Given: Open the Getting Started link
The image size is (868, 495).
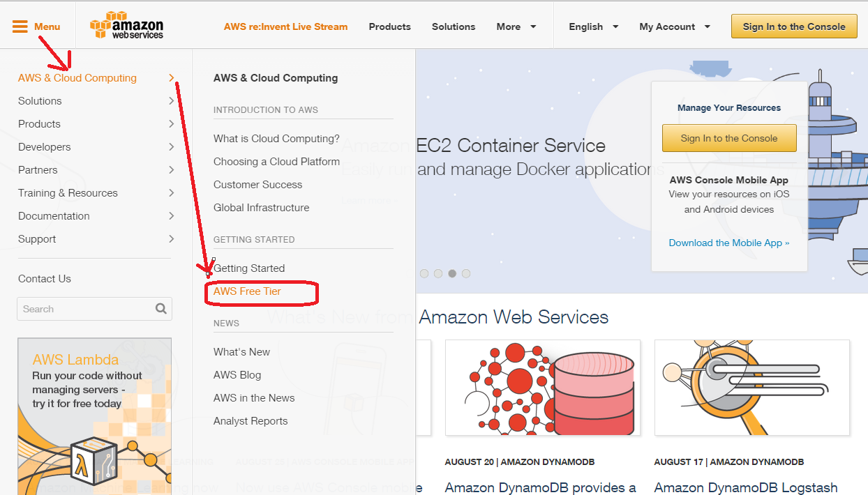Looking at the screenshot, I should coord(249,268).
